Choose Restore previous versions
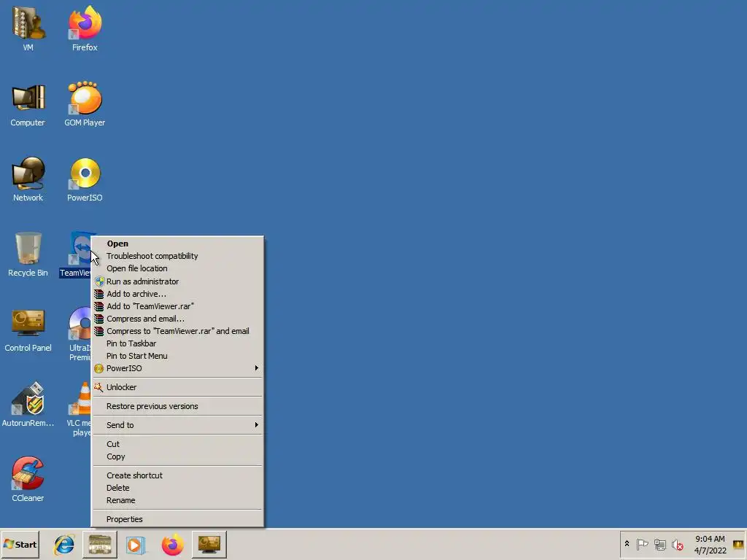747x560 pixels. click(x=177, y=406)
